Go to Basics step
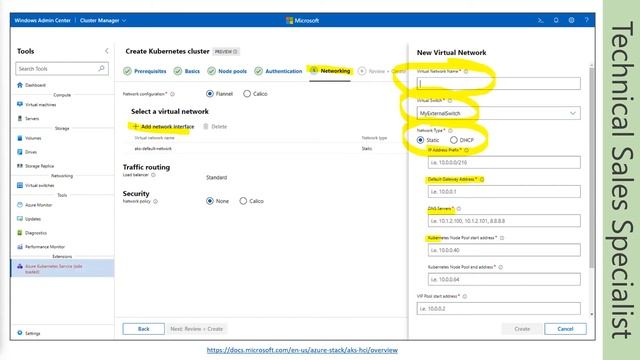Screen dimensions: 640x360 tap(187, 71)
